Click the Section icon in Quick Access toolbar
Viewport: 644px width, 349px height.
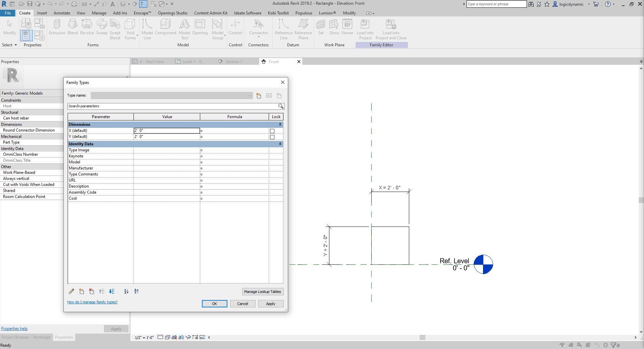click(135, 4)
